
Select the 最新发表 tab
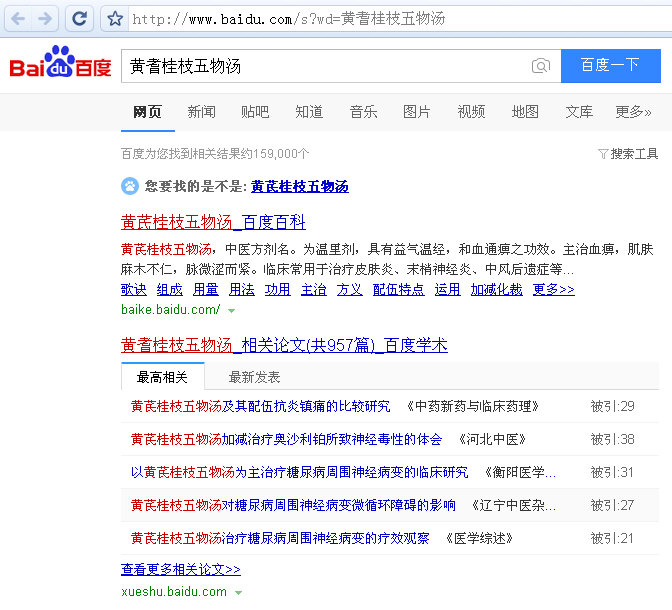pyautogui.click(x=254, y=377)
